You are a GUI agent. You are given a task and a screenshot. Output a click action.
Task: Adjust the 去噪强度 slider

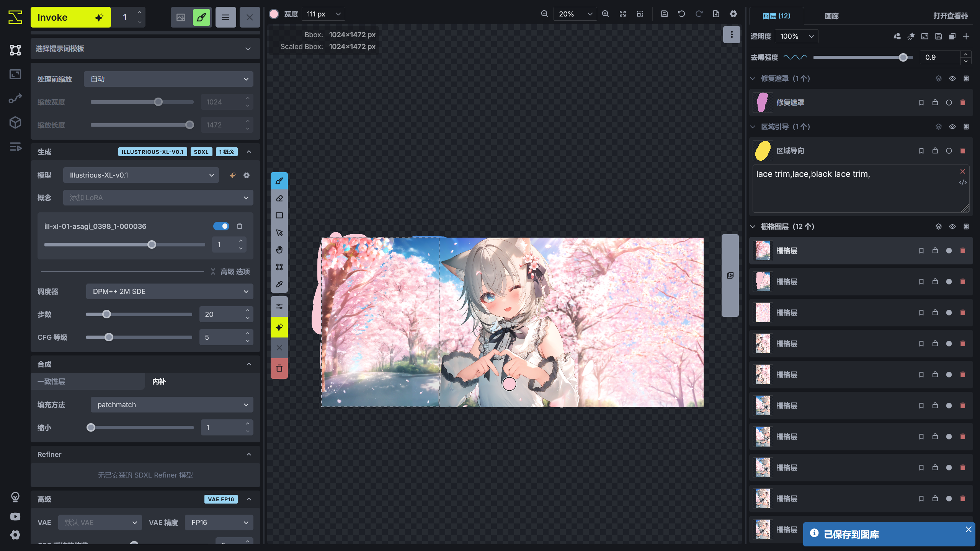click(902, 57)
